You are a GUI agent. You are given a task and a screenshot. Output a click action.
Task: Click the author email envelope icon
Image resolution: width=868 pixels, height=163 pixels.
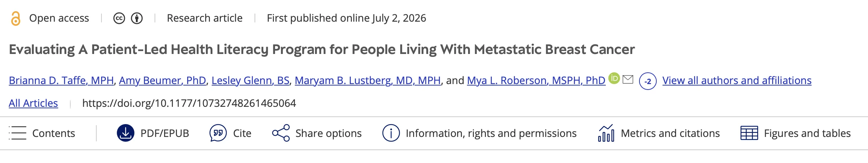point(628,79)
